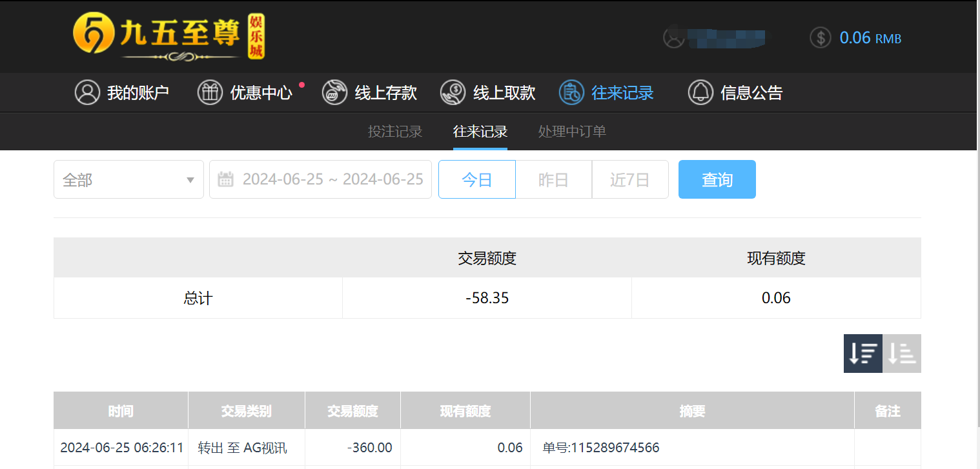Click the second sort order icon
980x469 pixels.
coord(901,353)
